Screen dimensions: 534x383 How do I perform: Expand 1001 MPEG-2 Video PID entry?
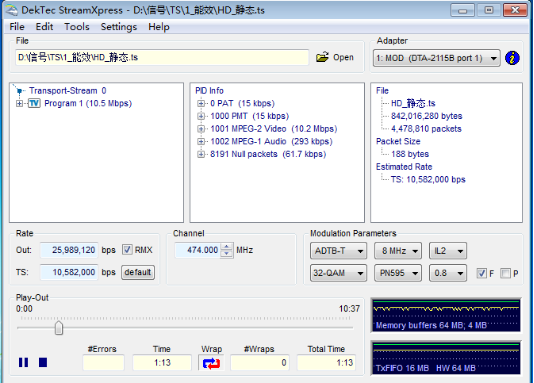pyautogui.click(x=201, y=129)
